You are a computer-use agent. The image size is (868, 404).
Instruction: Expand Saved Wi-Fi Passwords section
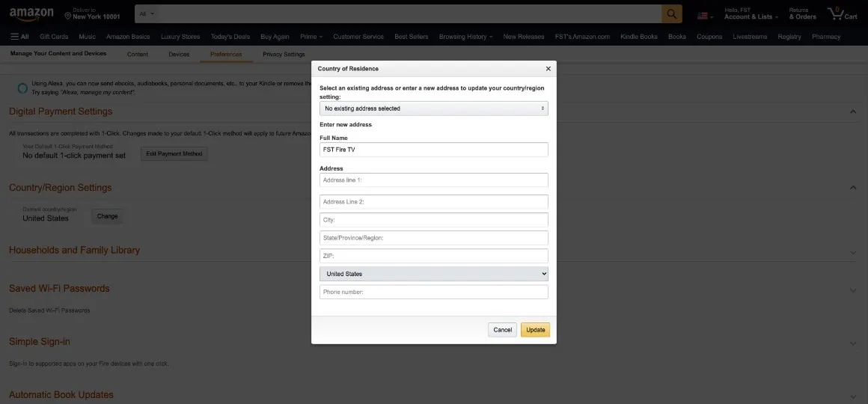853,290
